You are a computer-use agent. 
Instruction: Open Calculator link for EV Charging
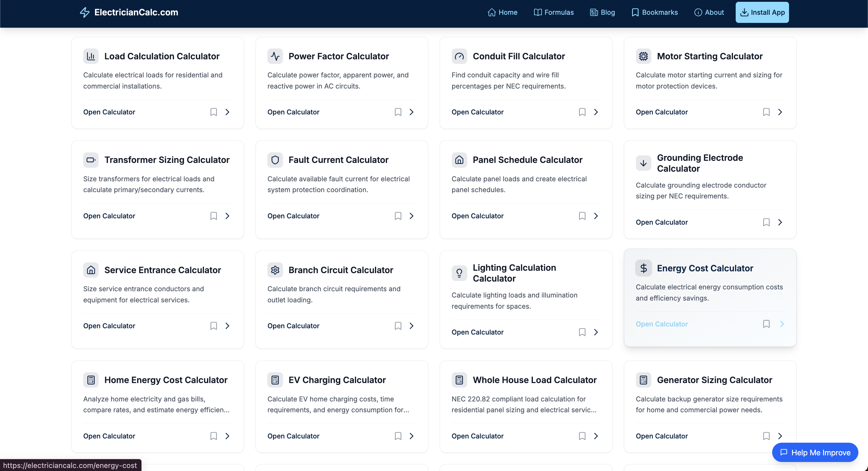(293, 436)
